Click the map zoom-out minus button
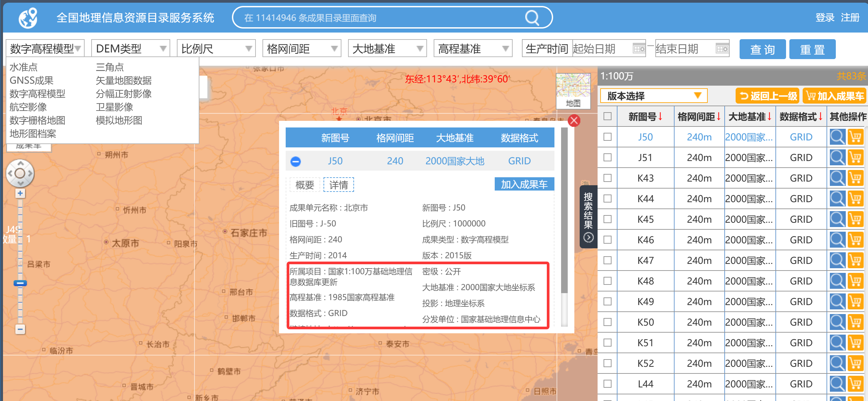Screen dimensions: 868x401 pyautogui.click(x=20, y=329)
